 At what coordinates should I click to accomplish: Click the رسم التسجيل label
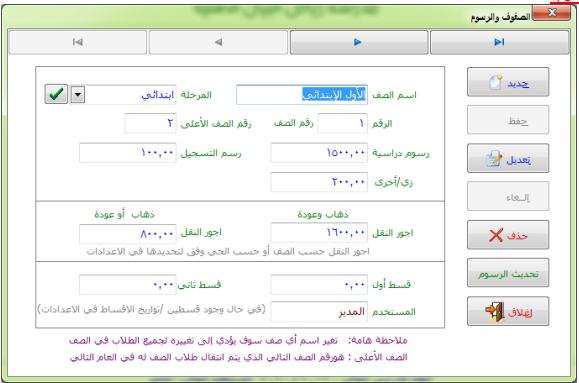pos(211,153)
